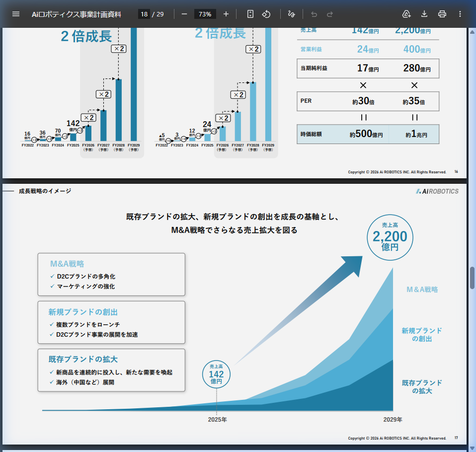The width and height of the screenshot is (476, 452).
Task: Open the PDF sidebar with hamburger menu
Action: click(16, 14)
